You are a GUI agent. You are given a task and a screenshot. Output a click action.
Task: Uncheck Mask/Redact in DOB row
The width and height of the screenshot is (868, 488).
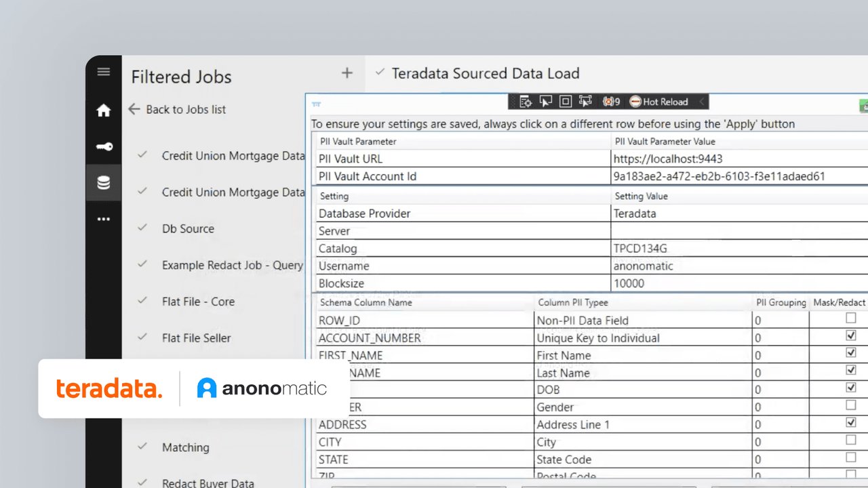pyautogui.click(x=850, y=388)
